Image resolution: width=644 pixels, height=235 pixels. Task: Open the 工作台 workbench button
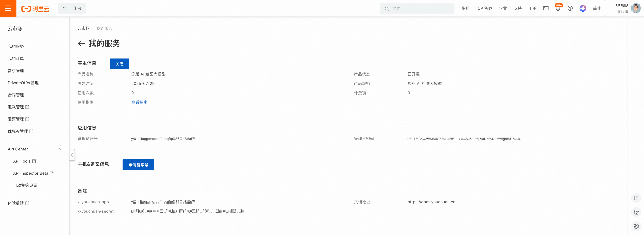point(72,8)
